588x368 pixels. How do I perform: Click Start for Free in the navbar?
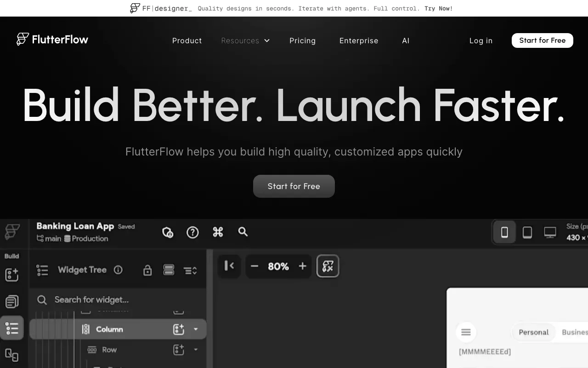(543, 40)
